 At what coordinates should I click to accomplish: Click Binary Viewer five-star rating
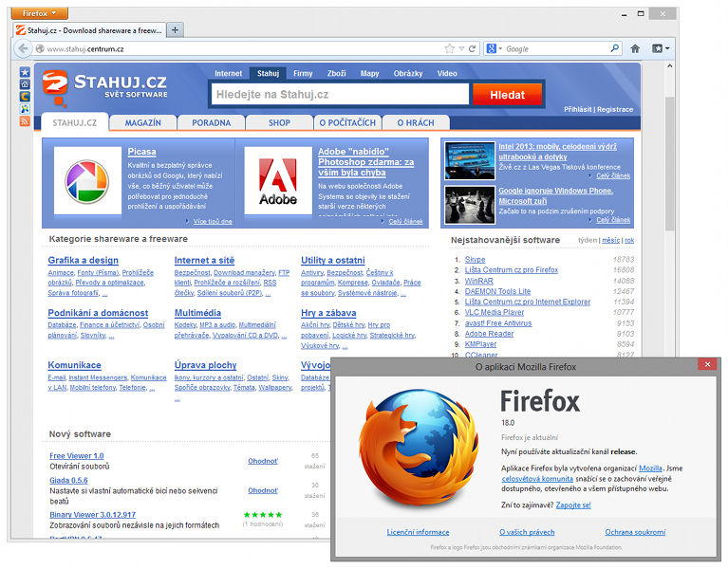[x=263, y=515]
